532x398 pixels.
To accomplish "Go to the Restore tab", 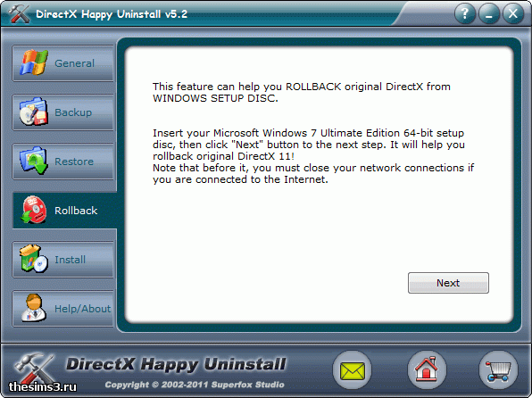I will coord(63,162).
